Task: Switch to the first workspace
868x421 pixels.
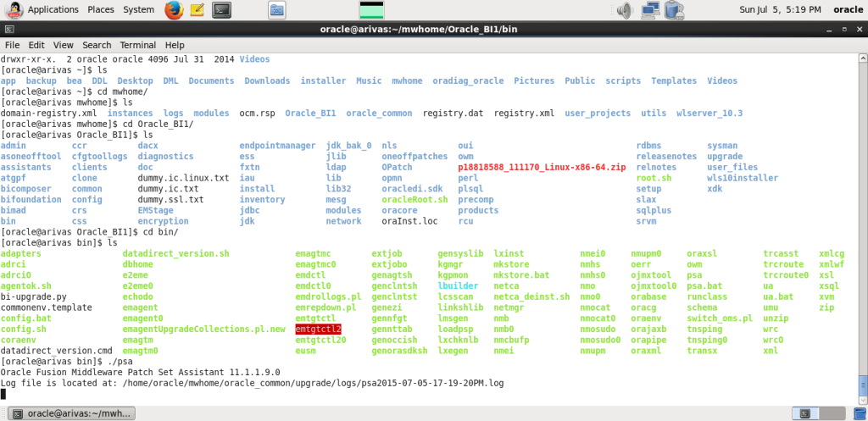Action: click(x=805, y=413)
